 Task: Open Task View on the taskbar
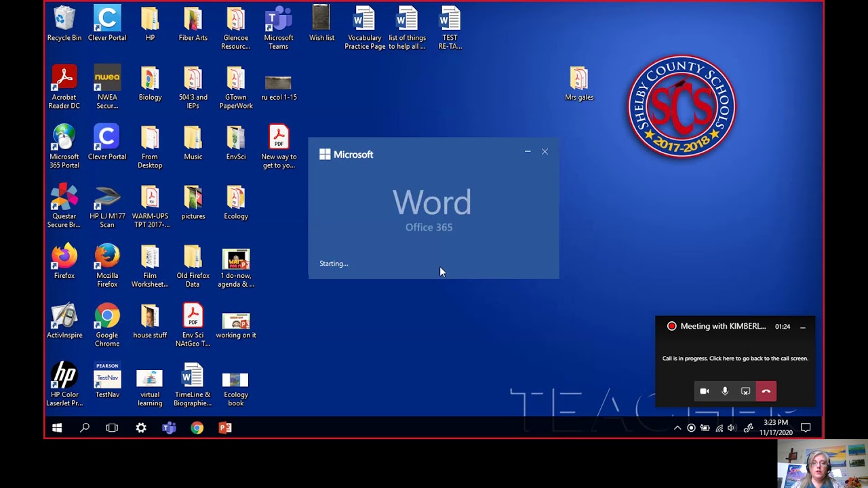click(112, 428)
